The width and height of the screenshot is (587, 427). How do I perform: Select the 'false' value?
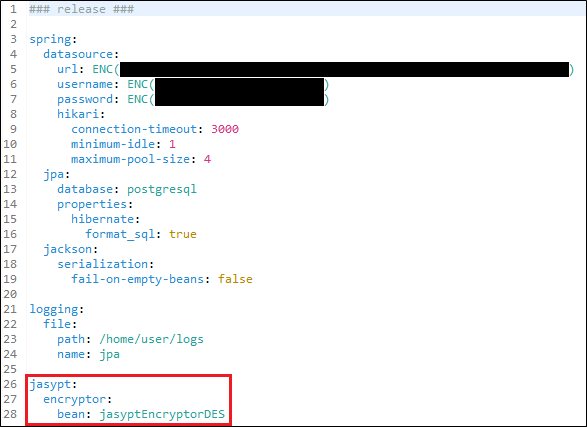point(235,279)
